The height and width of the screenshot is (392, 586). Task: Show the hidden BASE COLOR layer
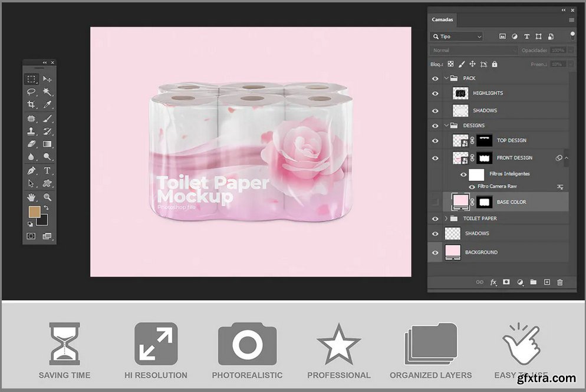pyautogui.click(x=436, y=202)
